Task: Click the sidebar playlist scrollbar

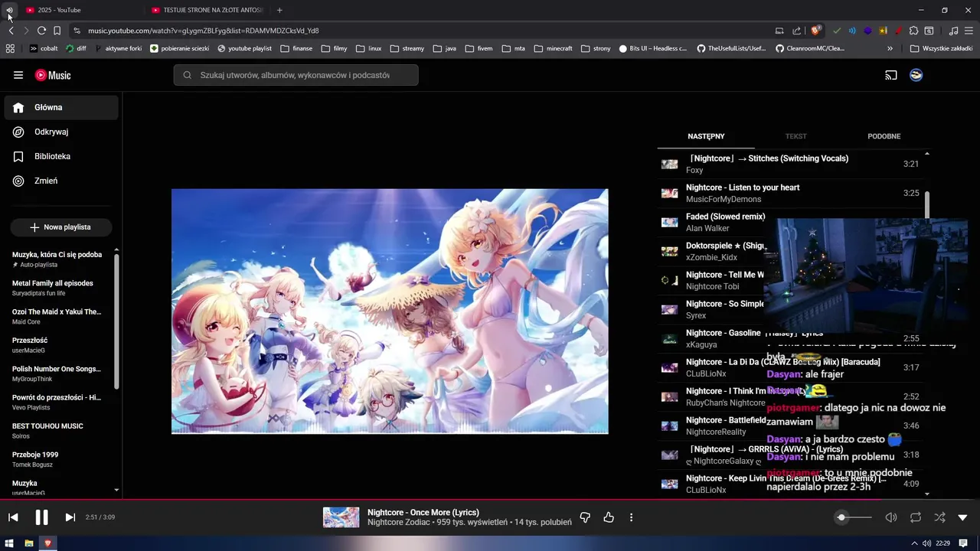Action: tap(116, 321)
